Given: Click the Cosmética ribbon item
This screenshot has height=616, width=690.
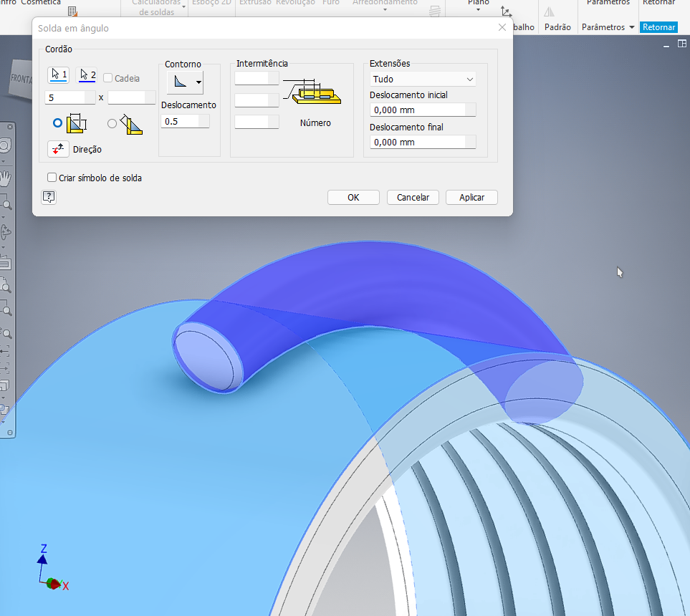Looking at the screenshot, I should tap(41, 3).
